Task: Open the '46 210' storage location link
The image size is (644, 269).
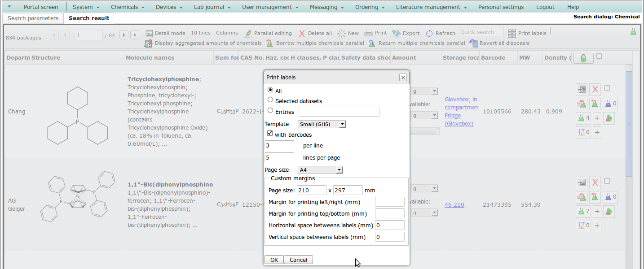Action: coord(454,204)
